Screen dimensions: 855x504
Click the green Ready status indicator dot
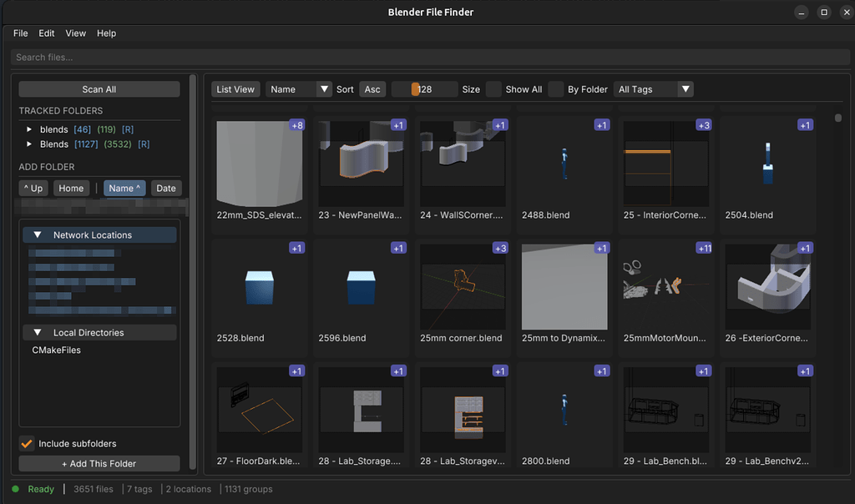pos(15,489)
